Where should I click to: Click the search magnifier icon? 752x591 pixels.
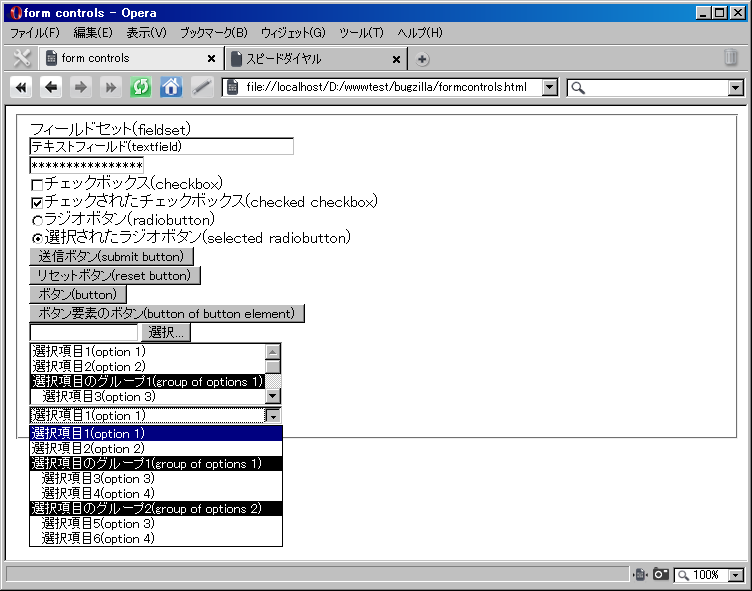[x=578, y=88]
